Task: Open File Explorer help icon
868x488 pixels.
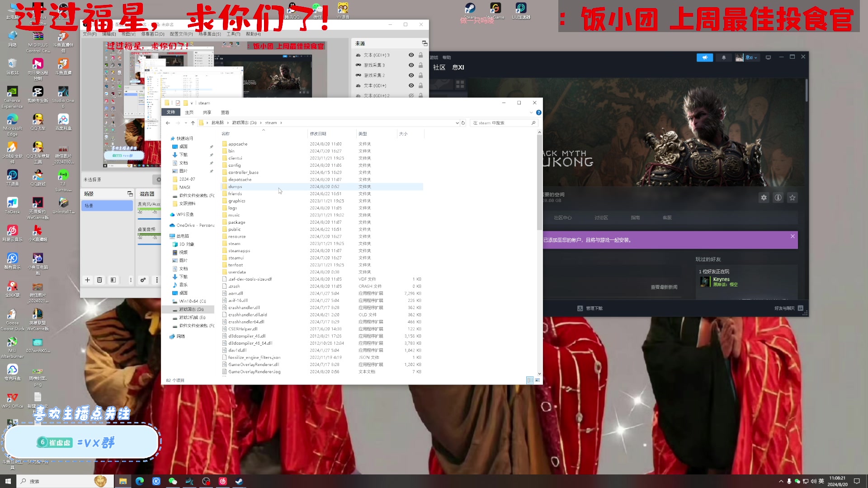Action: [x=538, y=113]
